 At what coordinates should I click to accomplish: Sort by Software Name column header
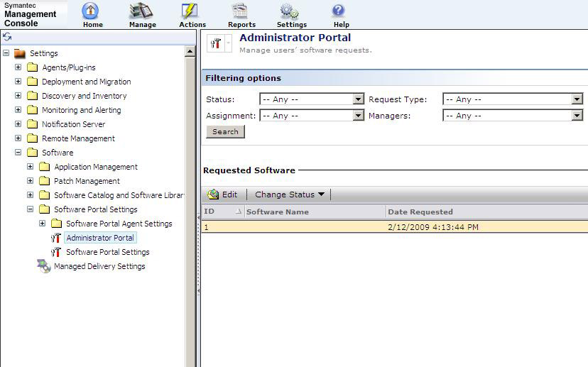[315, 212]
